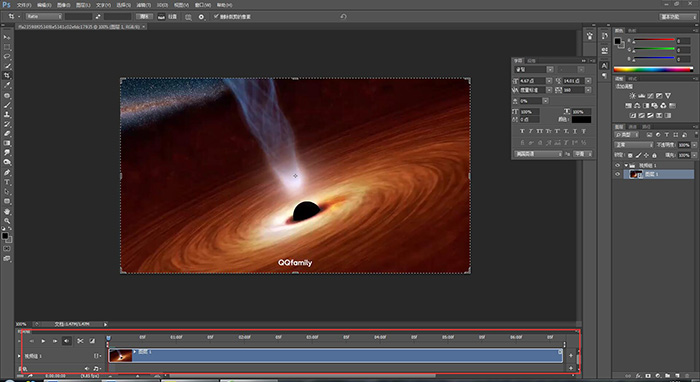Select the Crop tool in the toolbox

click(x=7, y=76)
